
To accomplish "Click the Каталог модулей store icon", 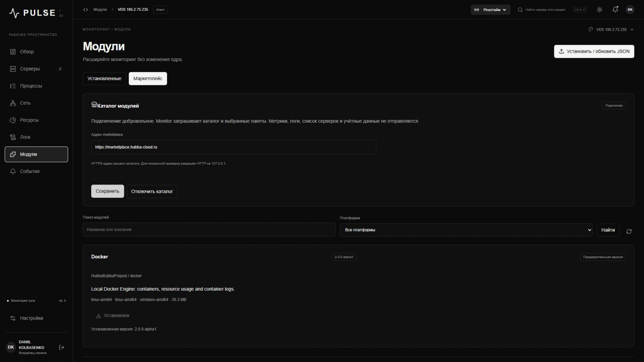I will click(x=94, y=105).
